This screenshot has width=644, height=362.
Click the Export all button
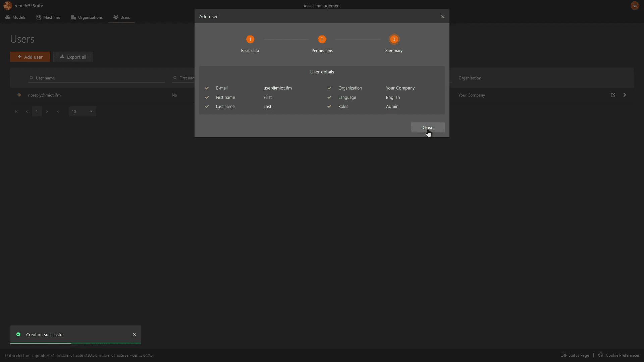coord(73,57)
